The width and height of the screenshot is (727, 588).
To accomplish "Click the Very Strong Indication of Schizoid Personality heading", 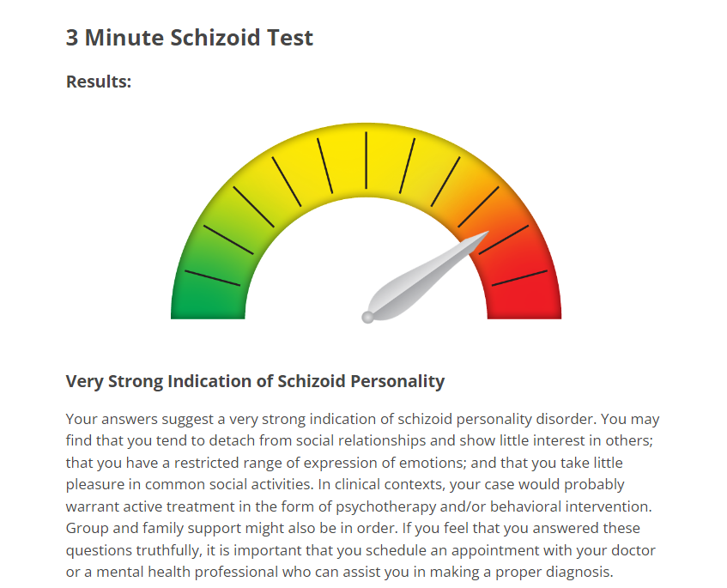I will click(x=255, y=381).
